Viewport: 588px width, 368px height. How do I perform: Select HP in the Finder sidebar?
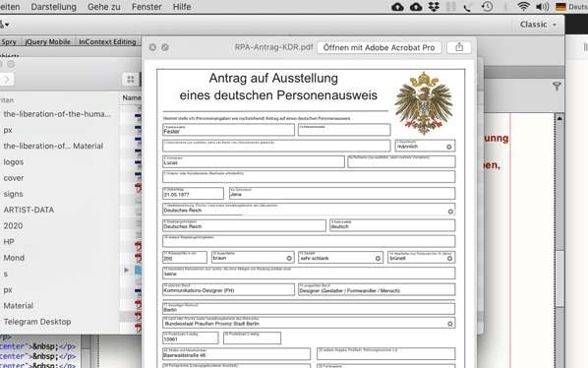pos(9,242)
